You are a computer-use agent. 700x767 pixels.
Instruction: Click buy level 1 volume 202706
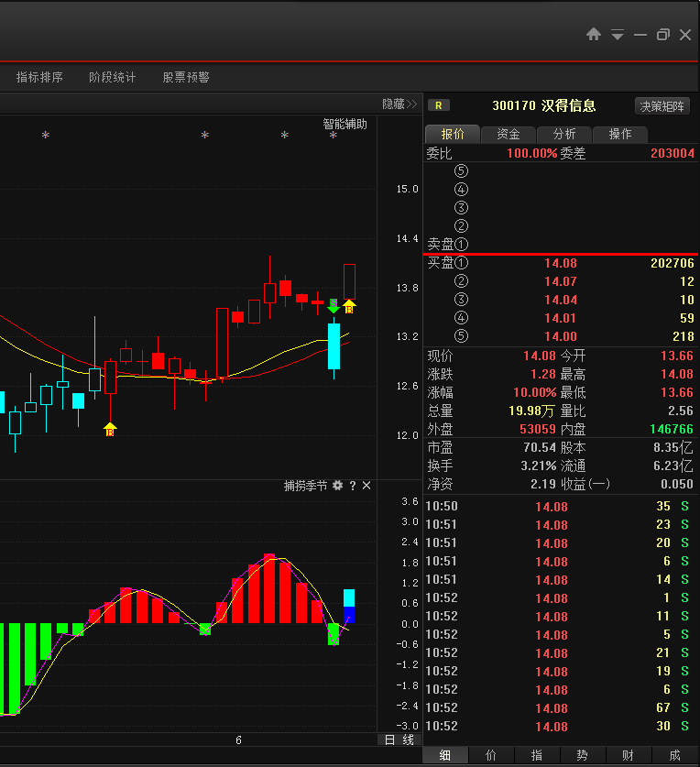pos(673,263)
